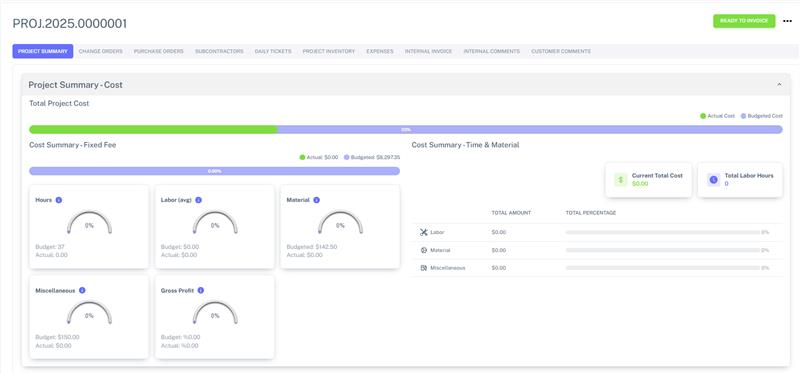Click the Material total percentage bar

tap(663, 250)
